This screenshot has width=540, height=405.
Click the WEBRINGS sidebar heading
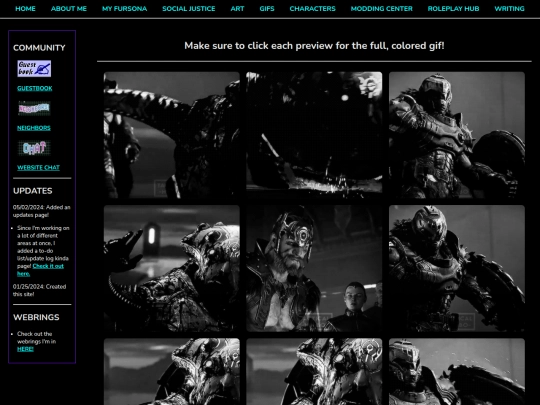pos(36,317)
